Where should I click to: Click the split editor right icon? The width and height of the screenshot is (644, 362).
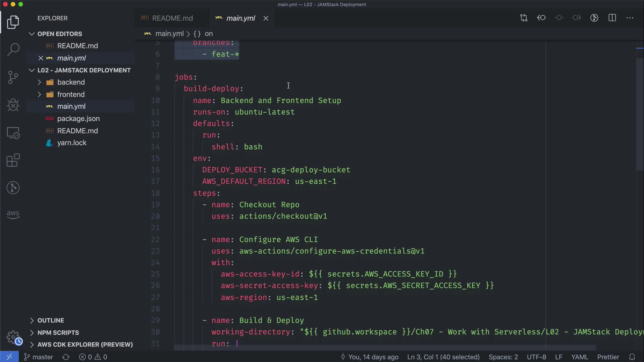click(612, 18)
